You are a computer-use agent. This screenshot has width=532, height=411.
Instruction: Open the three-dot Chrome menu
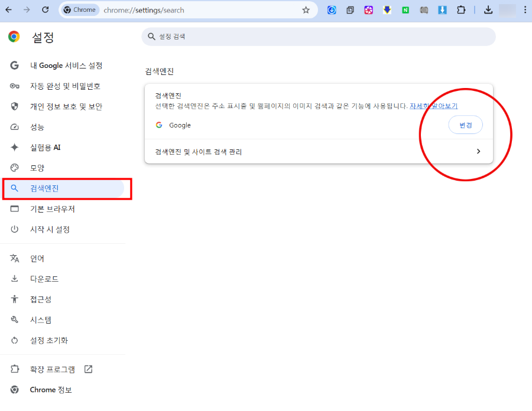tap(526, 9)
